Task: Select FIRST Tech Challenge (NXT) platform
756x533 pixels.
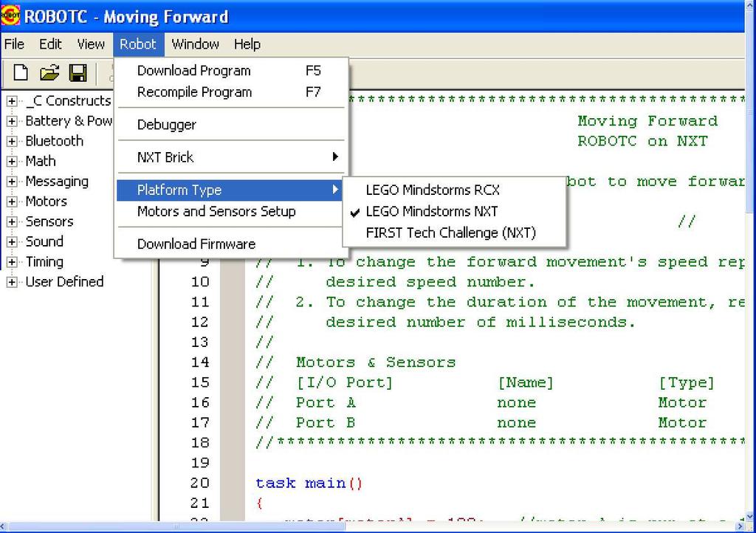Action: [x=454, y=233]
